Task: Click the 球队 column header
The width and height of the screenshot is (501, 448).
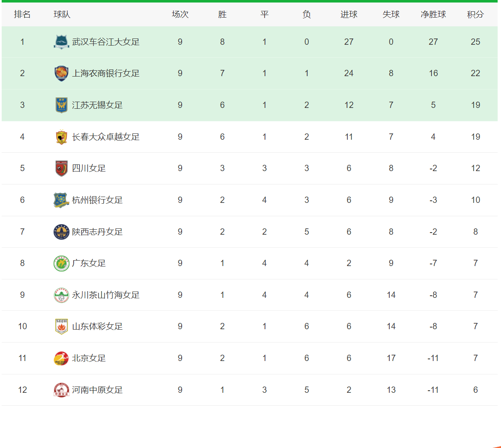Action: tap(62, 14)
